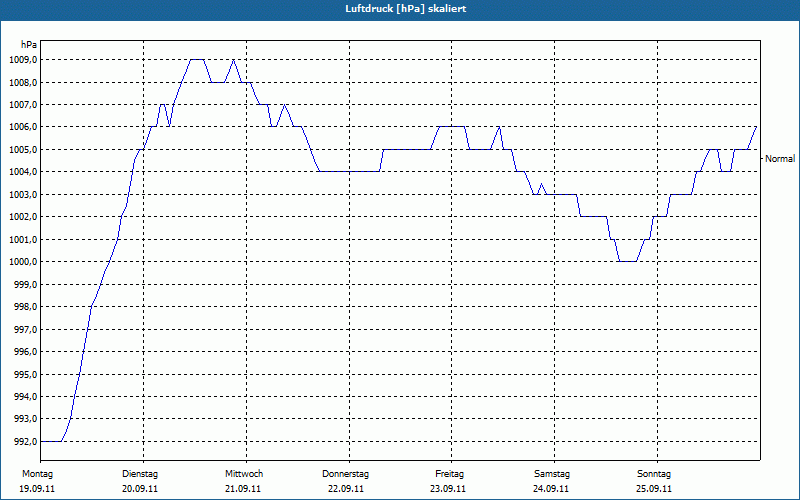Select the 'Montag' day label
Screen dimensions: 800x500
point(37,474)
